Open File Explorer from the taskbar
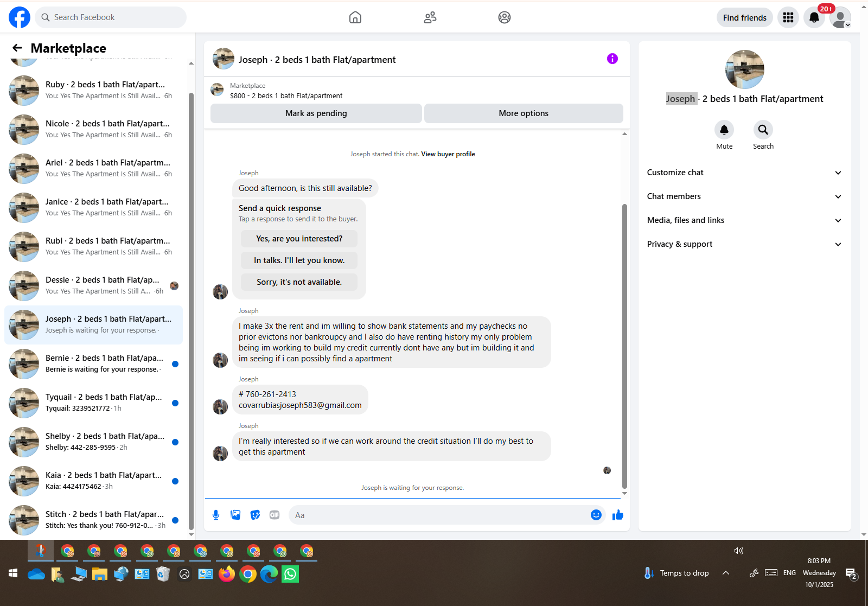Image resolution: width=868 pixels, height=606 pixels. pyautogui.click(x=100, y=574)
